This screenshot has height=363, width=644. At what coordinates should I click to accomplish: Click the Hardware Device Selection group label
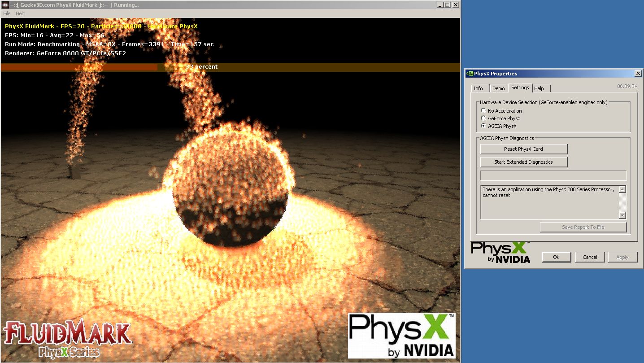point(544,102)
